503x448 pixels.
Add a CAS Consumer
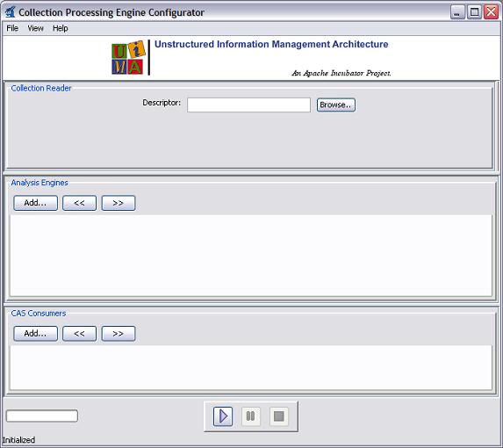36,334
